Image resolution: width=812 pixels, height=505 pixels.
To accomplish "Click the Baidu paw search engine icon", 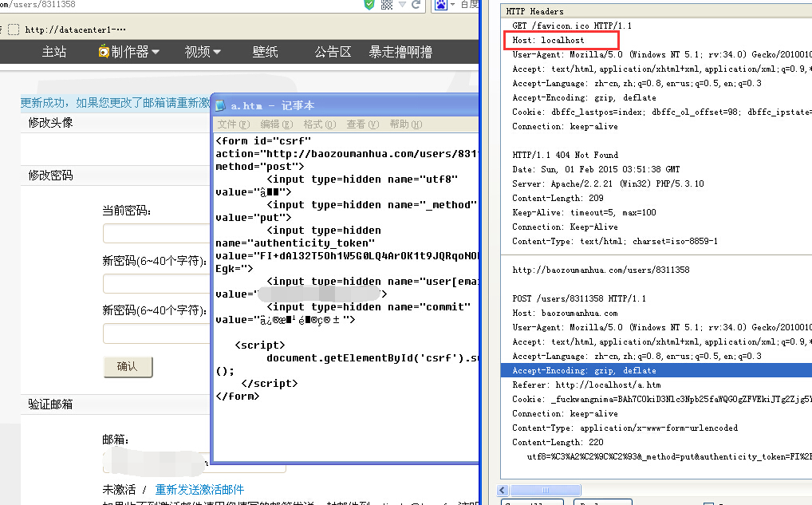I will [x=441, y=5].
